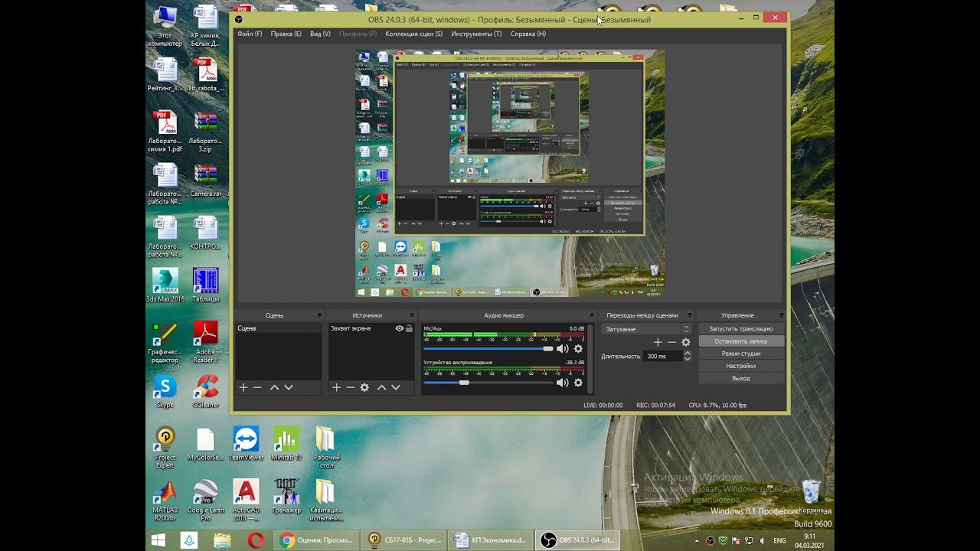Toggle visibility of Захват экрана source
The image size is (980, 551).
pyautogui.click(x=399, y=328)
